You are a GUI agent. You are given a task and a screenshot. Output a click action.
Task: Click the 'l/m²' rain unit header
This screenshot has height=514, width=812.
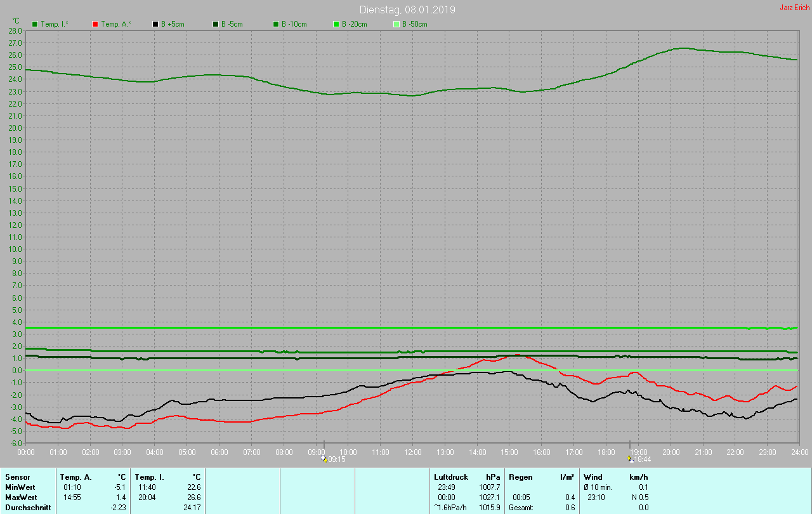pos(568,477)
